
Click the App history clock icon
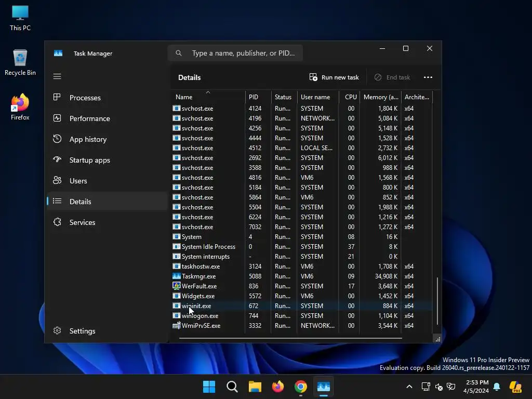coord(57,139)
